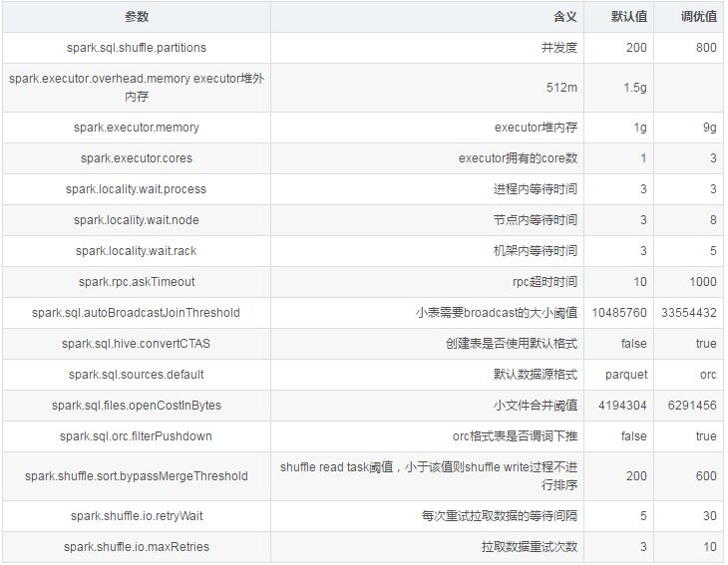The width and height of the screenshot is (728, 565).
Task: Select spark.shuffle.sort.bypassMergeThreshold parameter cell
Action: 136,476
